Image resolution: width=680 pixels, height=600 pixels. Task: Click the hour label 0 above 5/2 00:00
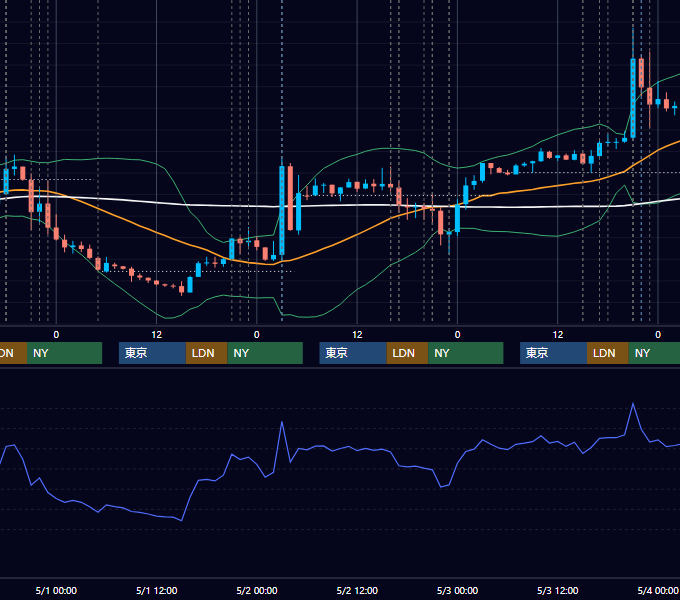click(x=257, y=335)
